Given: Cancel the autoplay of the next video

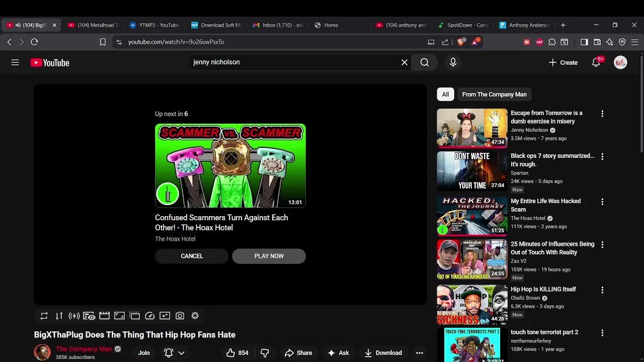Looking at the screenshot, I should click(192, 256).
